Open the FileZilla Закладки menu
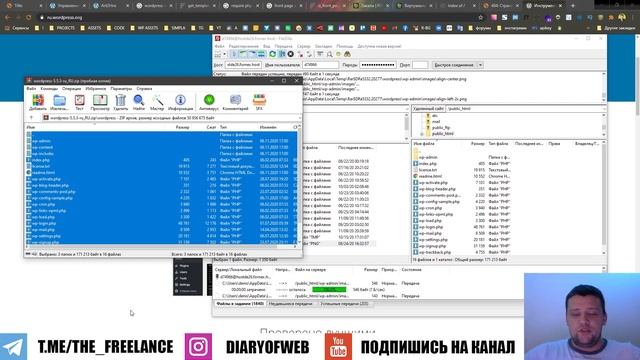 coord(323,47)
